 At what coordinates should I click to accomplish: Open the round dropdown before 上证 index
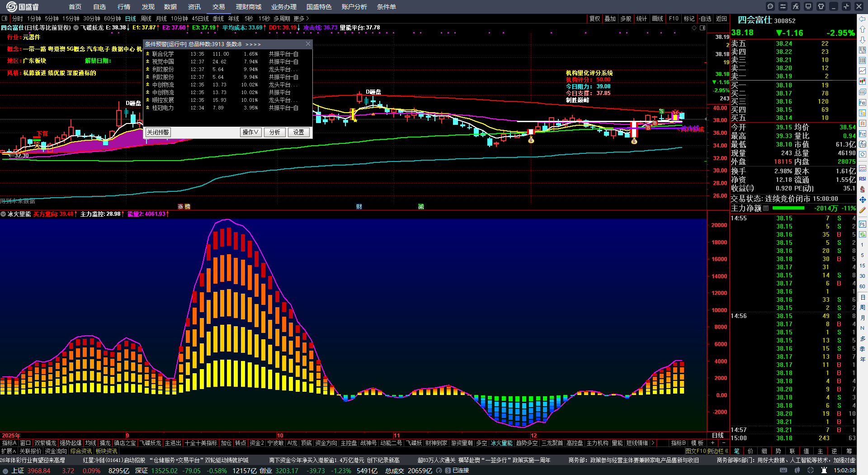[x=5, y=471]
